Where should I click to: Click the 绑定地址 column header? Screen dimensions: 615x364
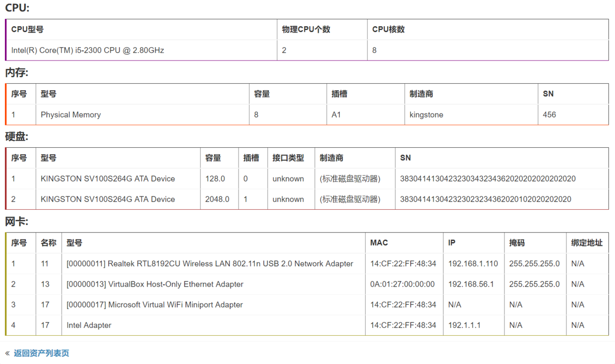point(587,243)
